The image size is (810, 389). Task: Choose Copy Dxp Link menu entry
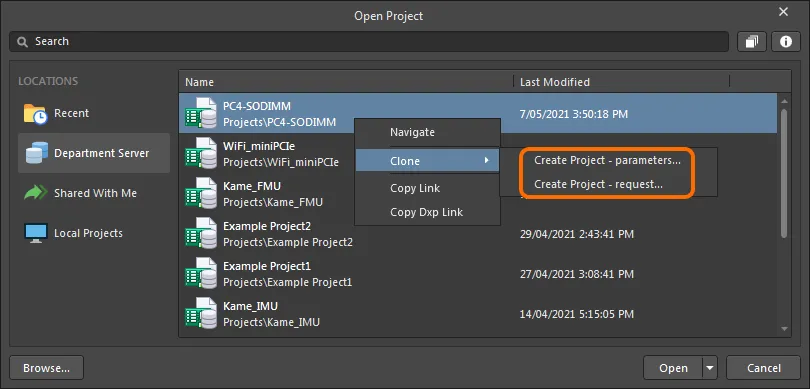coord(427,212)
